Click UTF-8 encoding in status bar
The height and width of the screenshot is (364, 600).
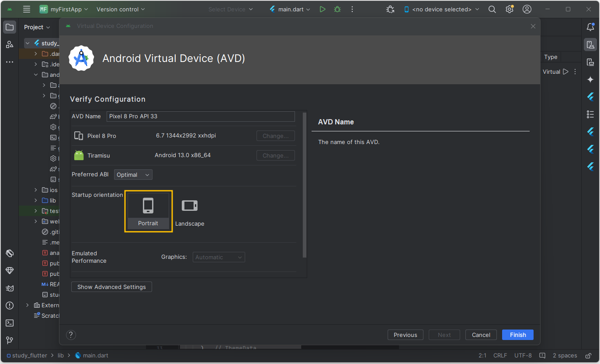click(523, 355)
